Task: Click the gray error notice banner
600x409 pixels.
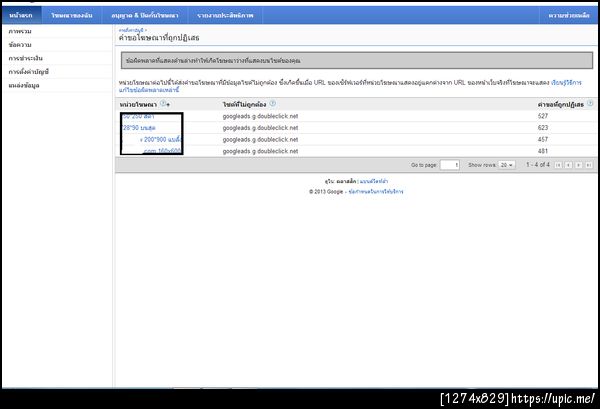Action: [357, 60]
